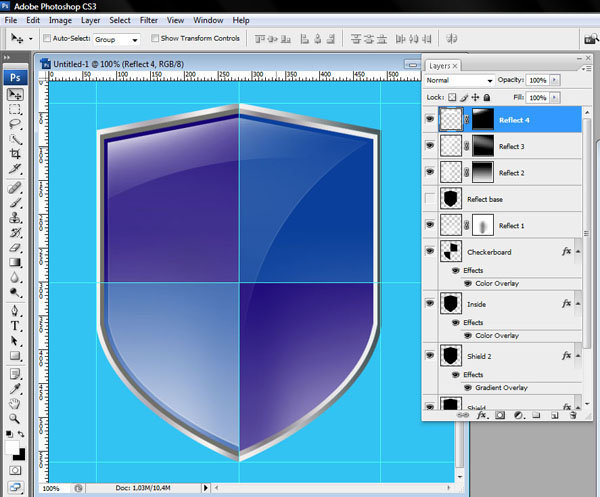
Task: Collapse Checkerboard layer effects
Action: [x=578, y=252]
